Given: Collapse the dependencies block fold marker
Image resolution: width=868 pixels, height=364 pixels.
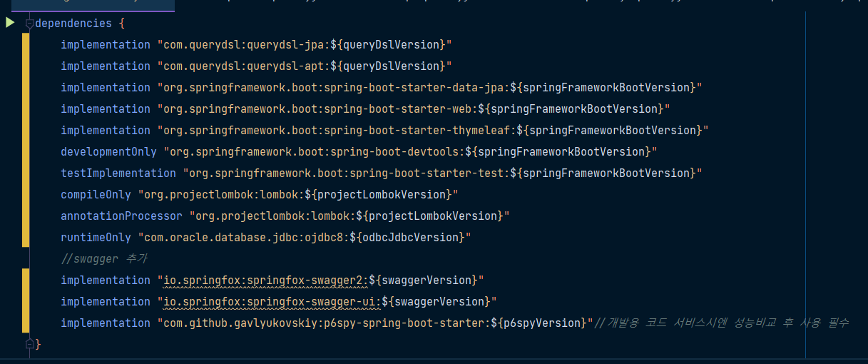Looking at the screenshot, I should tap(29, 24).
